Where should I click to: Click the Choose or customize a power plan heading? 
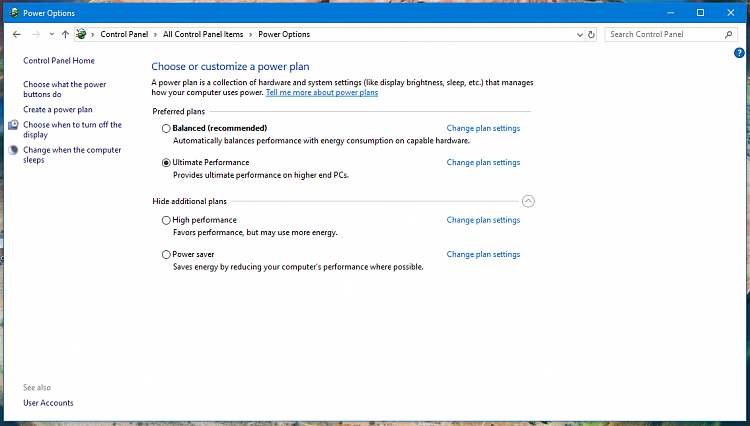pyautogui.click(x=231, y=66)
